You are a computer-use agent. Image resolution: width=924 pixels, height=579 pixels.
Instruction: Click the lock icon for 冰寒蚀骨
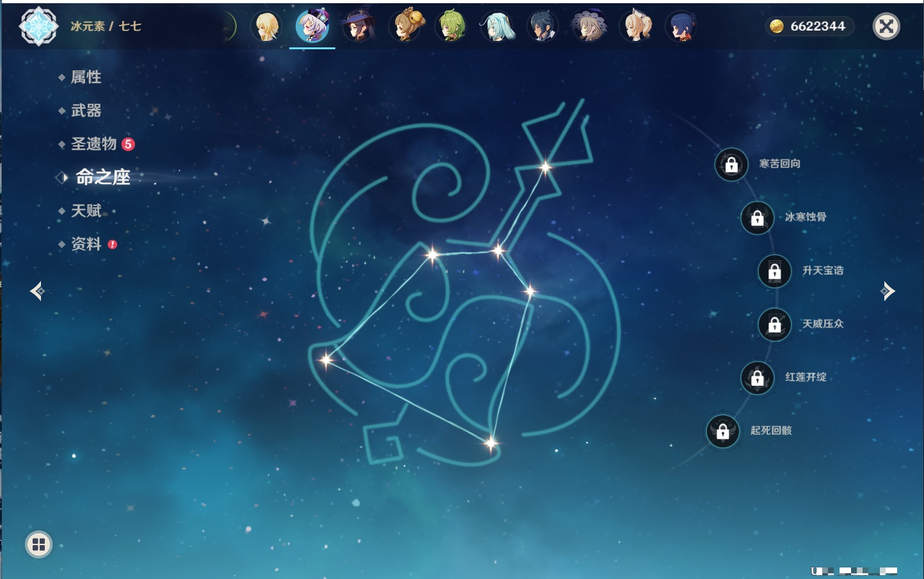757,218
